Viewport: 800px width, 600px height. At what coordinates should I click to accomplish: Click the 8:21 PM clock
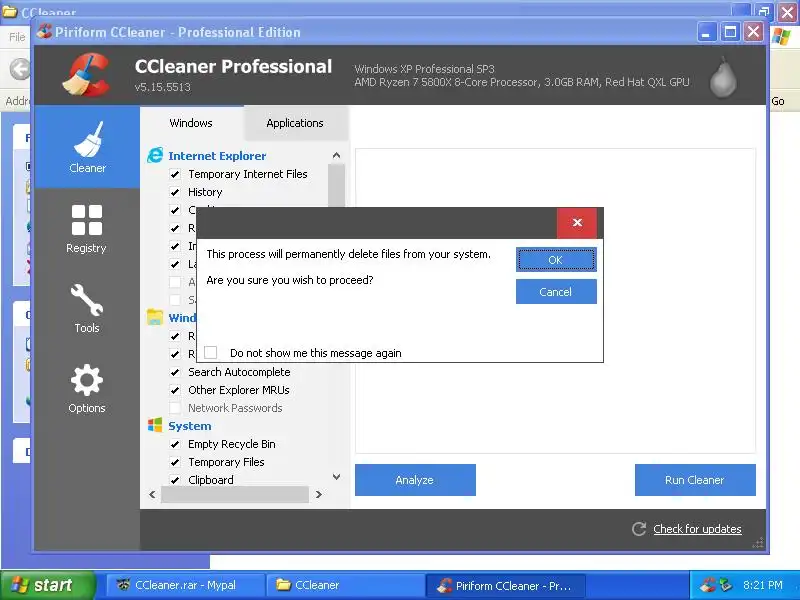pos(763,585)
